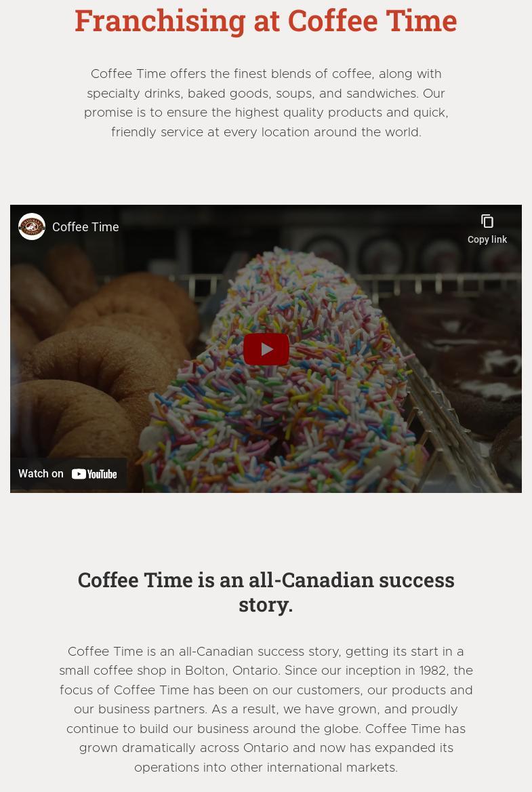This screenshot has height=792, width=532.
Task: Click the Watch on YouTube button
Action: (68, 474)
